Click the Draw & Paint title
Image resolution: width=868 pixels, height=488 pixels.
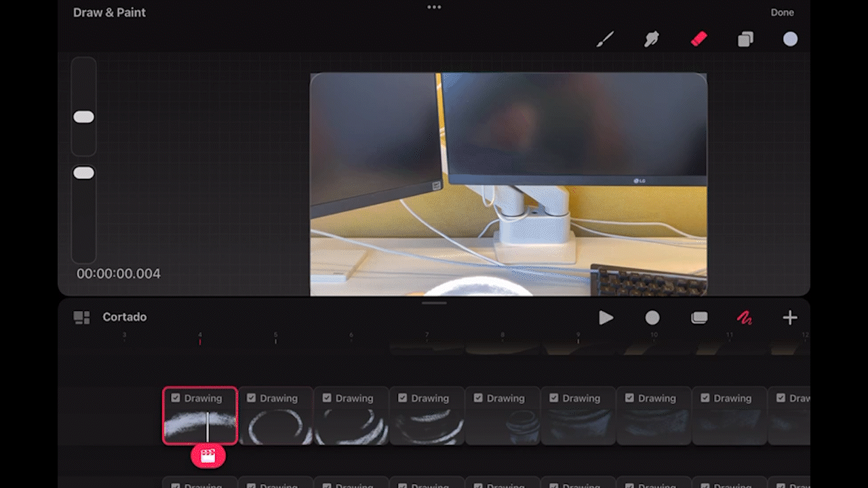109,12
